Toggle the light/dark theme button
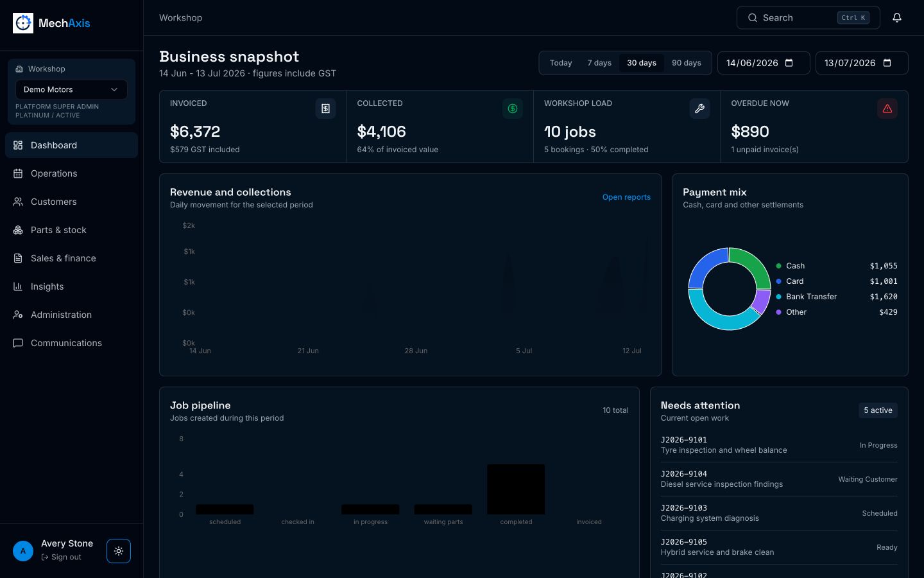Viewport: 924px width, 578px height. (x=119, y=551)
